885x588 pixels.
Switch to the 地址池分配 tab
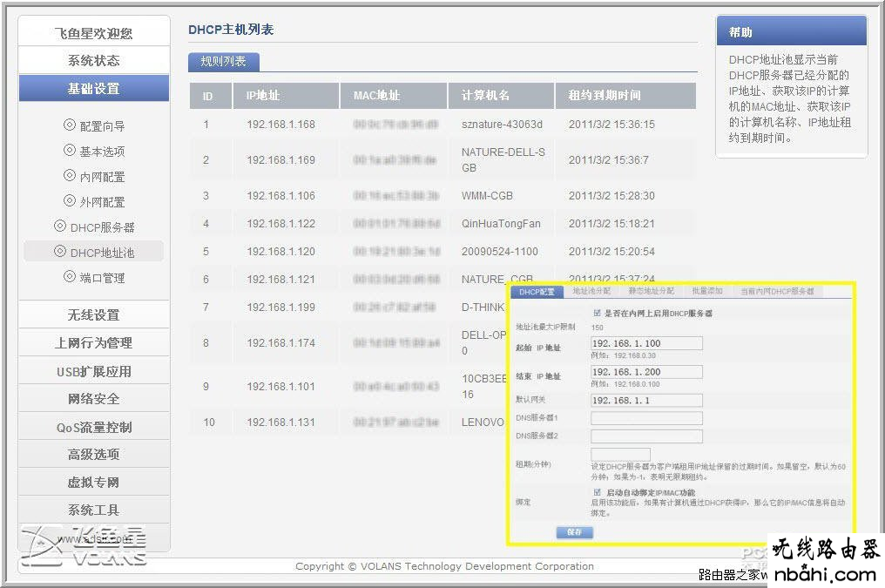coord(591,291)
